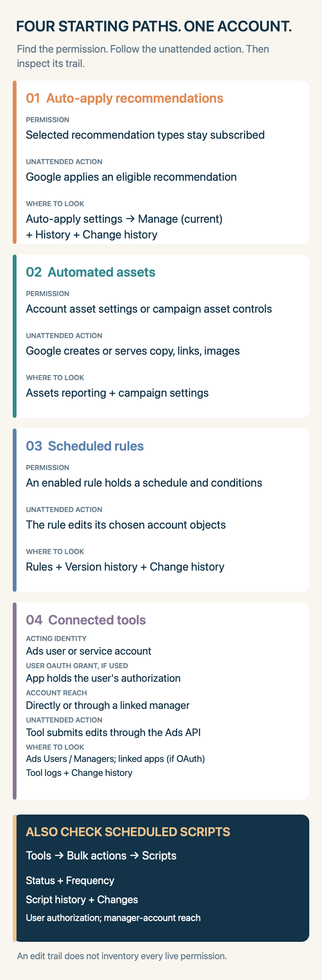
Task: Click 'Assets reporting + campaign settings'
Action: pyautogui.click(x=117, y=393)
